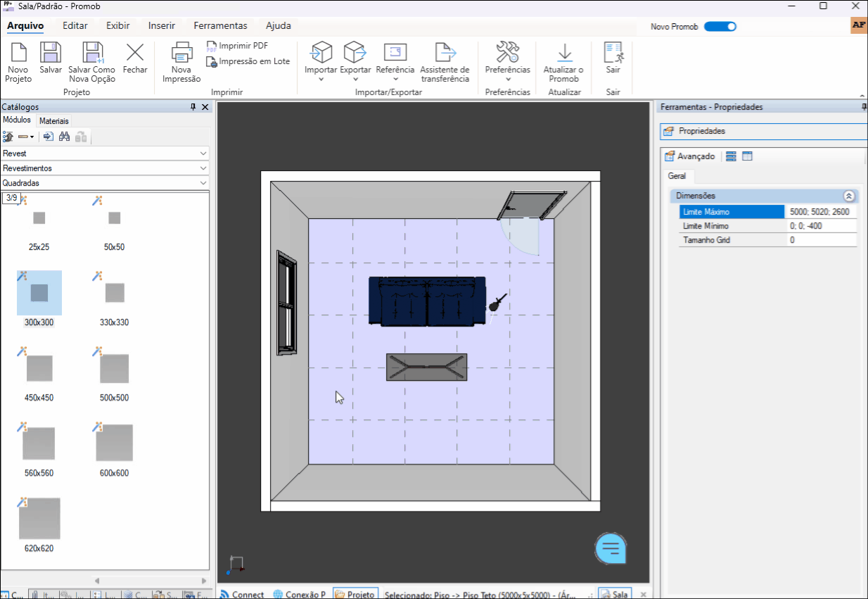This screenshot has height=599, width=868.
Task: Click the Avançado button
Action: (x=690, y=156)
